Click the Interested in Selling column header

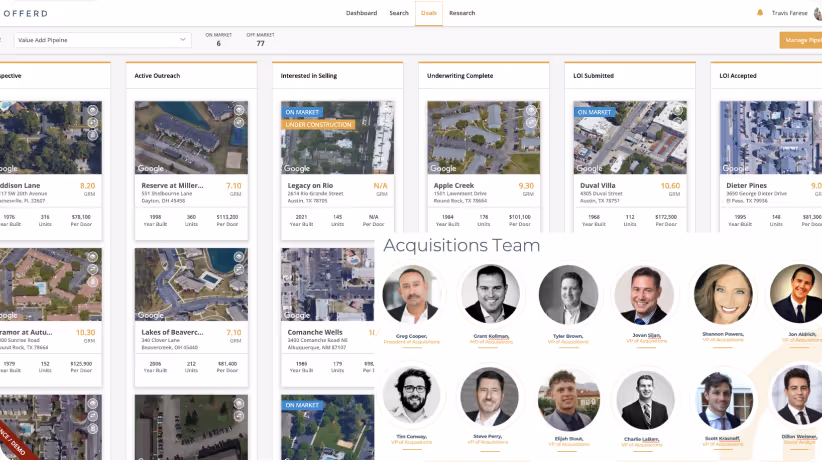point(309,76)
